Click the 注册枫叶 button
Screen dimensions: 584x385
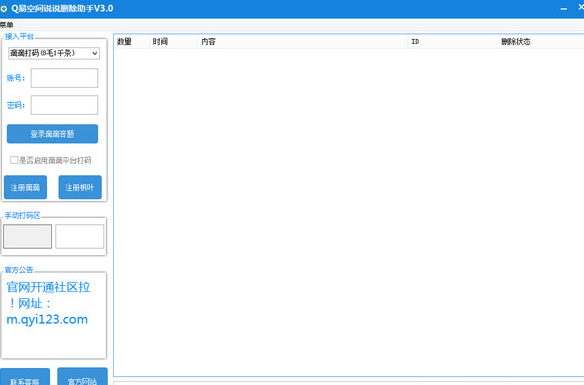(80, 187)
